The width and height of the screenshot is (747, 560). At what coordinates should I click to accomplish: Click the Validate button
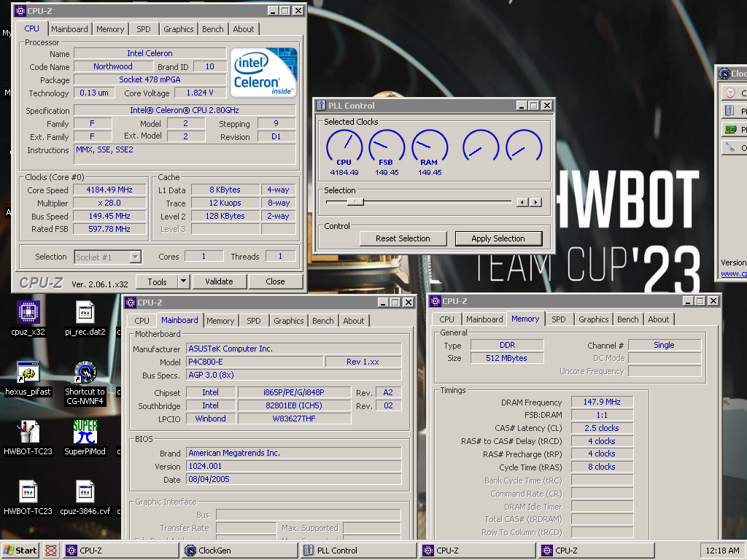click(x=219, y=281)
